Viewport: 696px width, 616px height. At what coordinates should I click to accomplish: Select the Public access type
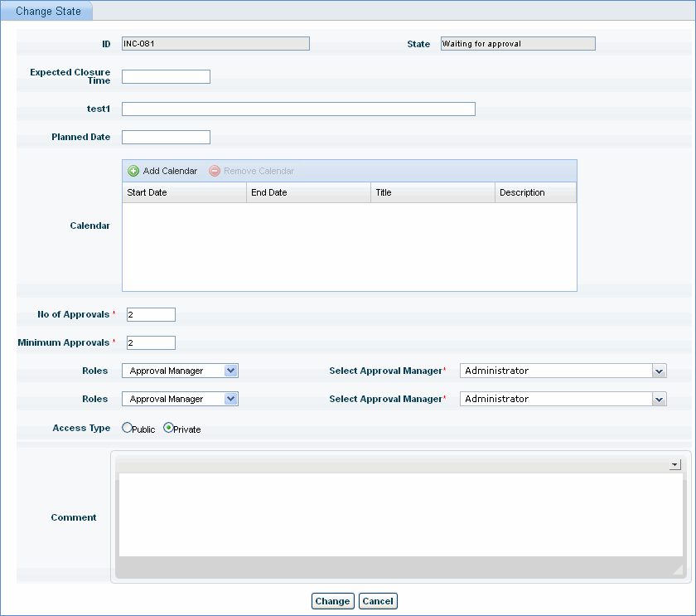tap(127, 429)
